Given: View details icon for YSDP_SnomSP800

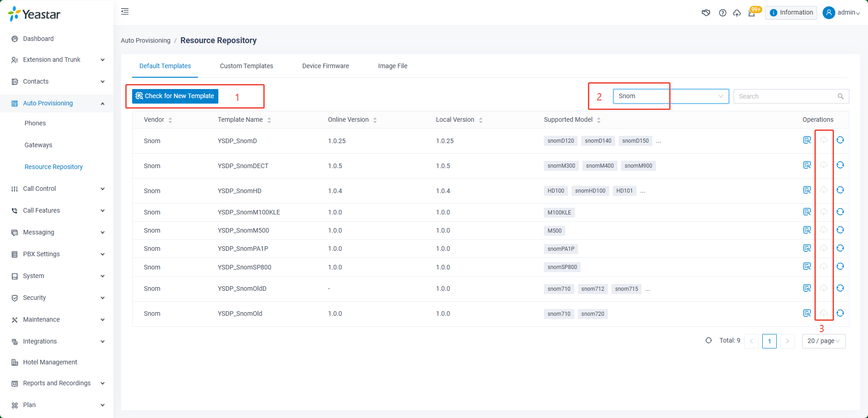Looking at the screenshot, I should point(807,266).
